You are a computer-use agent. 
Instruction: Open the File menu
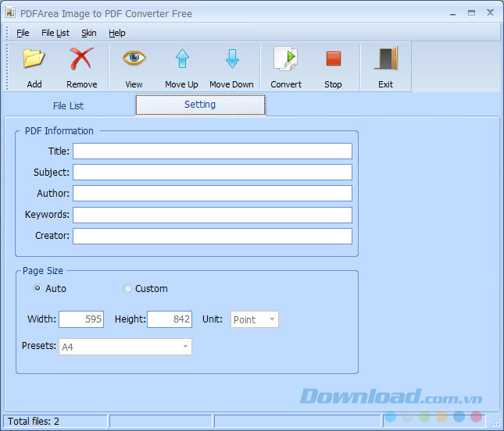23,33
